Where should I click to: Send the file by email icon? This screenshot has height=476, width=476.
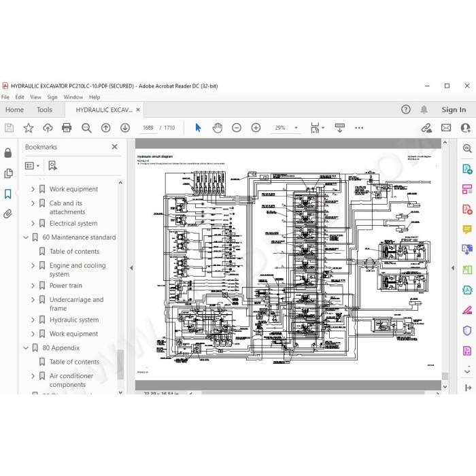pos(446,128)
